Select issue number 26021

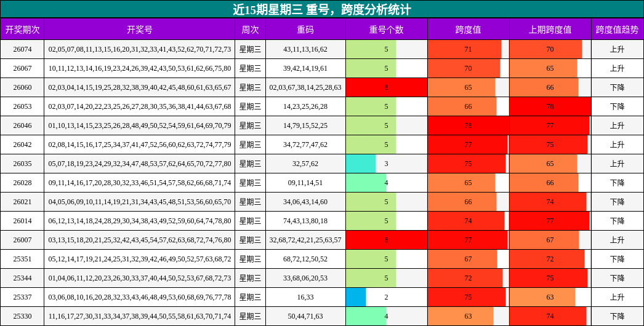(x=22, y=202)
